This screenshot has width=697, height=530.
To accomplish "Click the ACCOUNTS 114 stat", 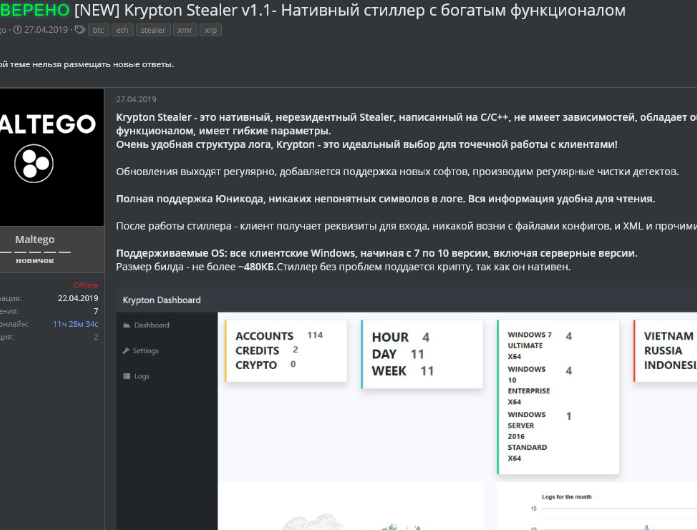I will [279, 336].
